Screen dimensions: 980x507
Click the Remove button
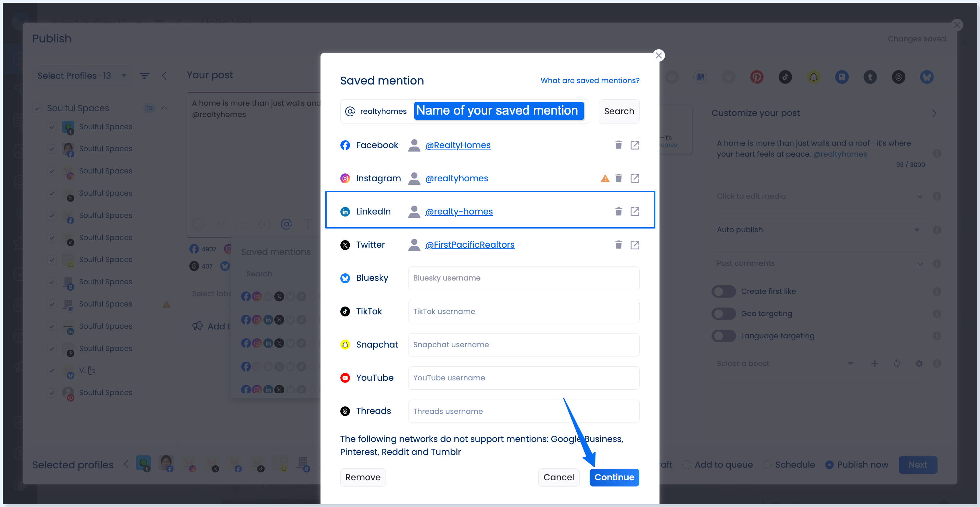pyautogui.click(x=363, y=477)
